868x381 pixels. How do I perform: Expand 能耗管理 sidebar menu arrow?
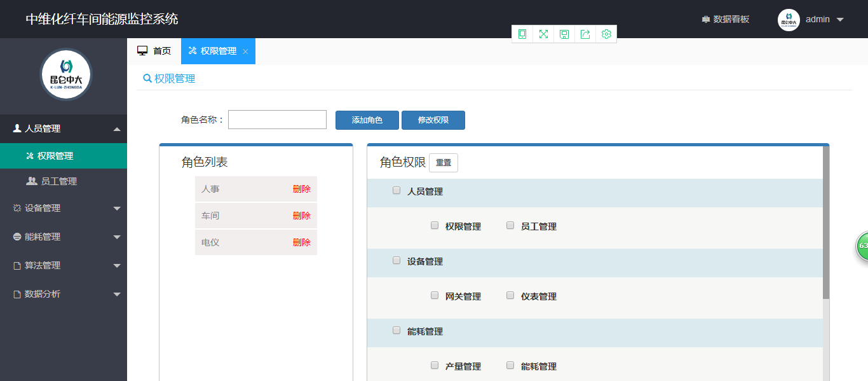(x=117, y=237)
